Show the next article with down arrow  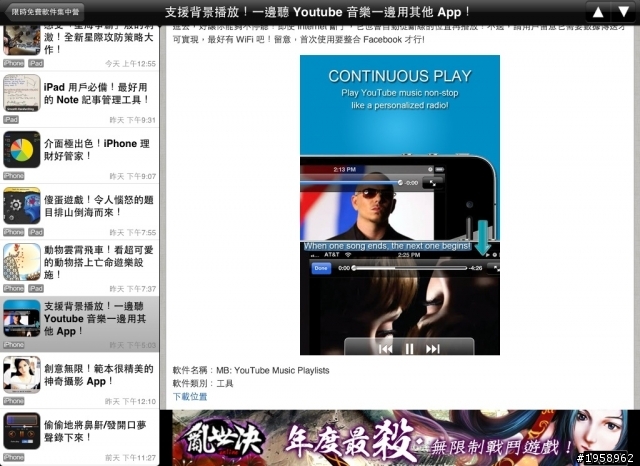coord(623,12)
